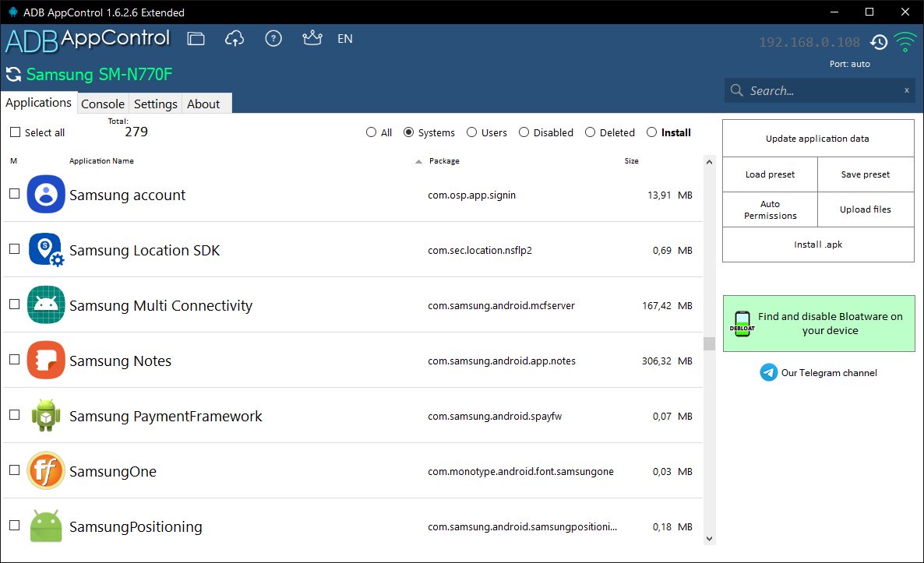Screen dimensions: 924x563
Task: Change language via EN button
Action: [x=344, y=39]
